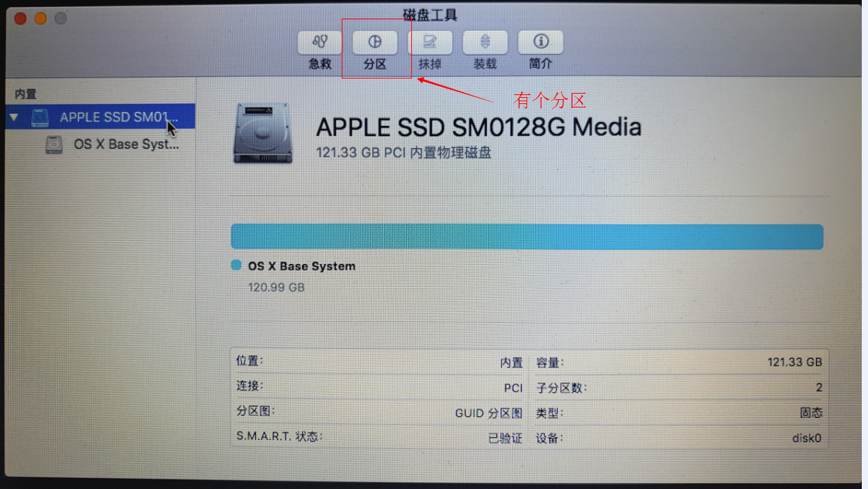Image resolution: width=868 pixels, height=489 pixels.
Task: Click the Erase (抹掉) toolbar icon
Action: (x=430, y=42)
